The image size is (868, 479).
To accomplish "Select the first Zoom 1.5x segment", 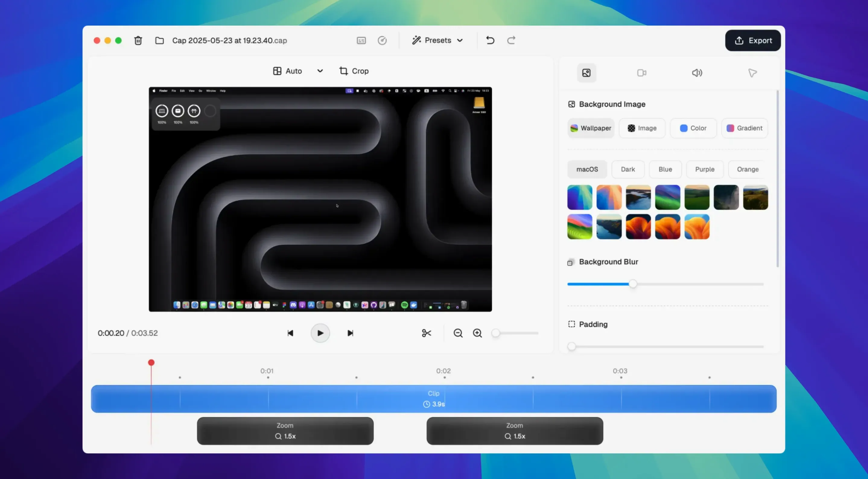I will click(285, 431).
